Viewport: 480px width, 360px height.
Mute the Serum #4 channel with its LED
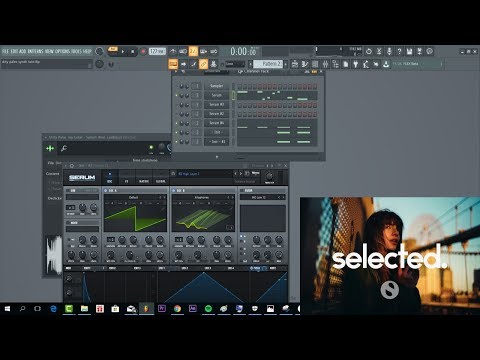pyautogui.click(x=177, y=123)
